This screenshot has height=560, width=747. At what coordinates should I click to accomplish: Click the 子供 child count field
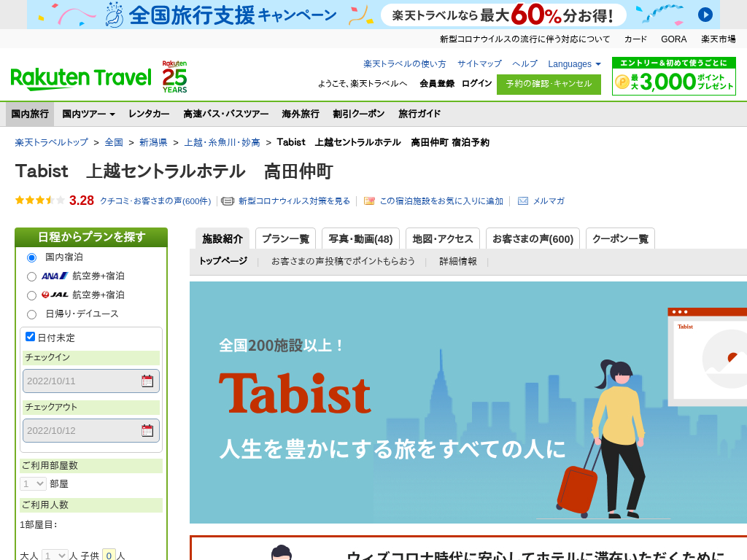point(109,555)
